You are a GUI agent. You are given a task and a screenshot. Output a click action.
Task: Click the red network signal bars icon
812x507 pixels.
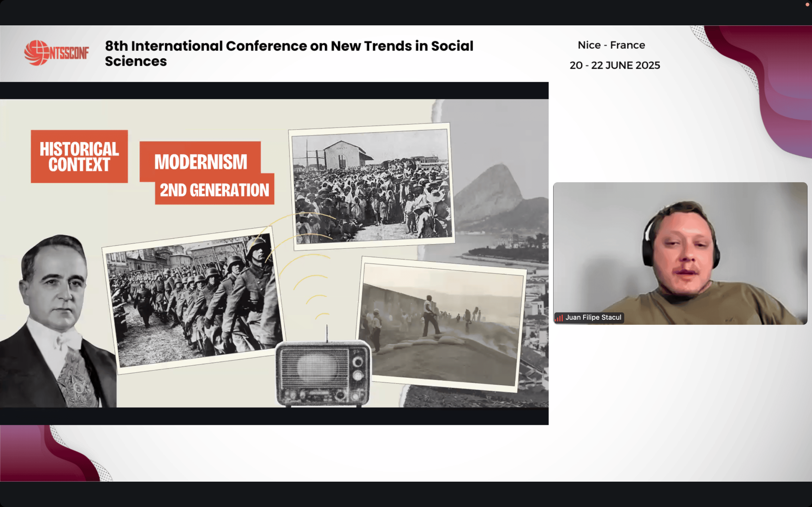[559, 318]
